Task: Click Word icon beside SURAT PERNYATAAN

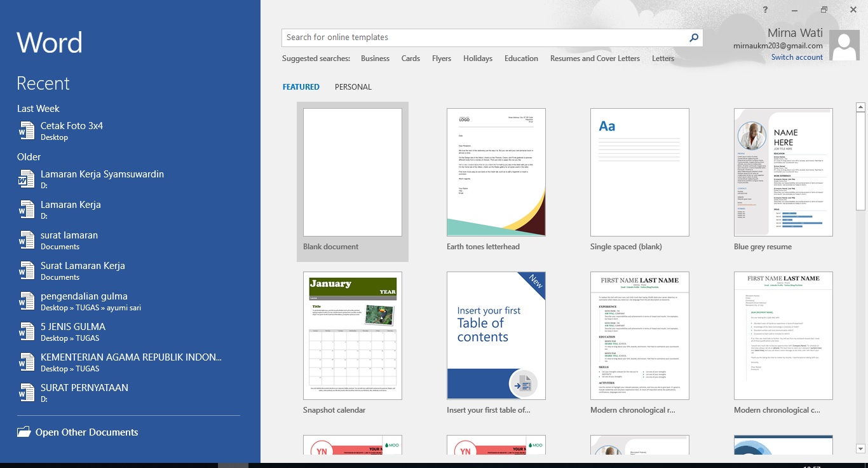Action: tap(26, 393)
